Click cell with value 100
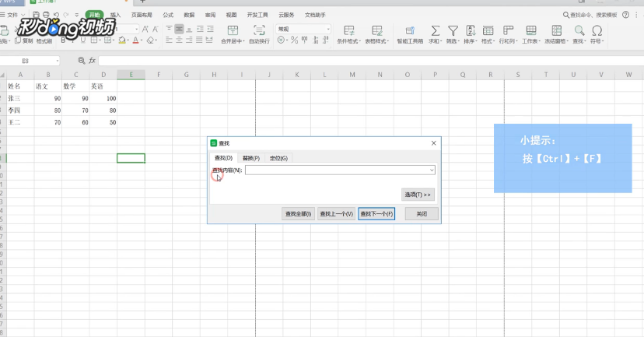The width and height of the screenshot is (644, 337). pos(103,98)
